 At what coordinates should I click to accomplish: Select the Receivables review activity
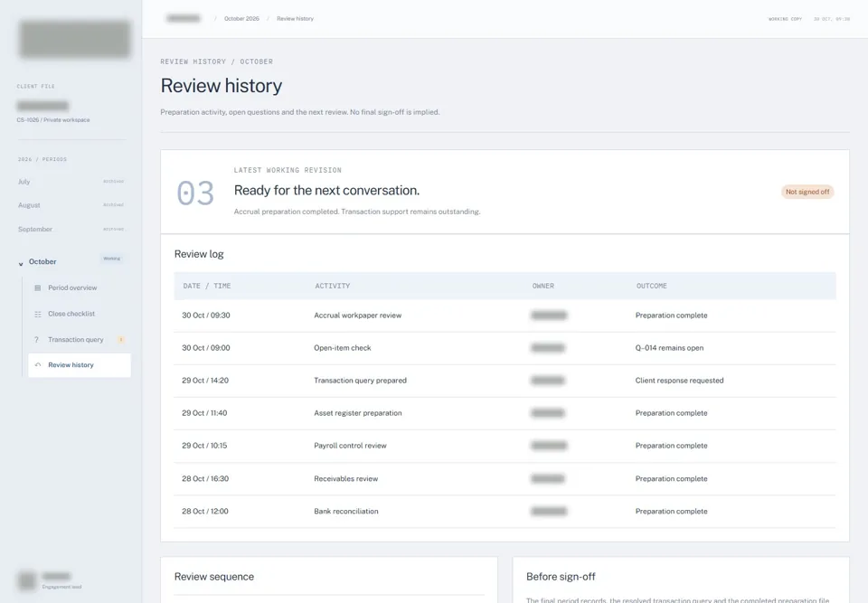point(346,479)
